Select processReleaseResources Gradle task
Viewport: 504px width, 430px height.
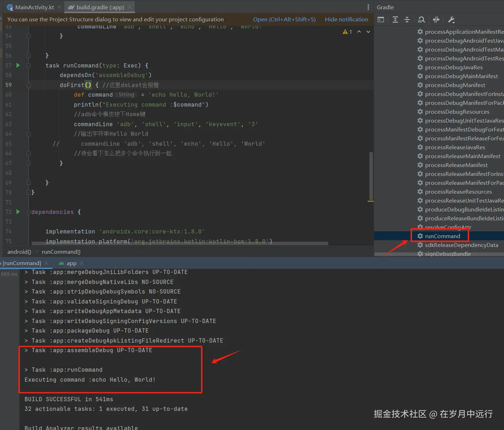pos(458,192)
